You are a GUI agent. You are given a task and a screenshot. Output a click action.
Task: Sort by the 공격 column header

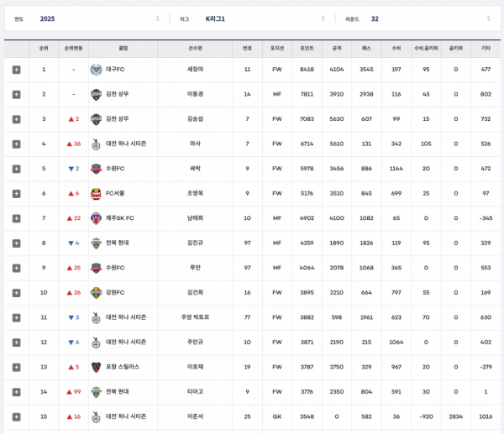(x=337, y=48)
